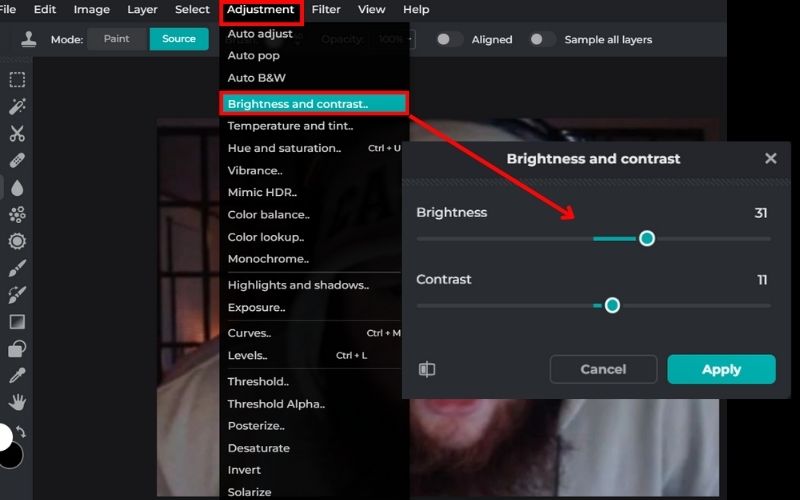Toggle the Aligned switch

point(449,39)
